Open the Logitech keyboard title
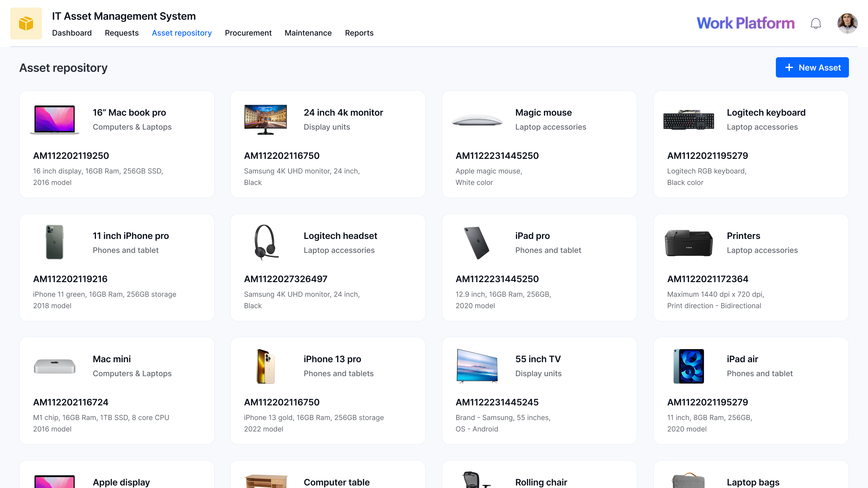Screen dimensions: 868x488 tap(766, 112)
